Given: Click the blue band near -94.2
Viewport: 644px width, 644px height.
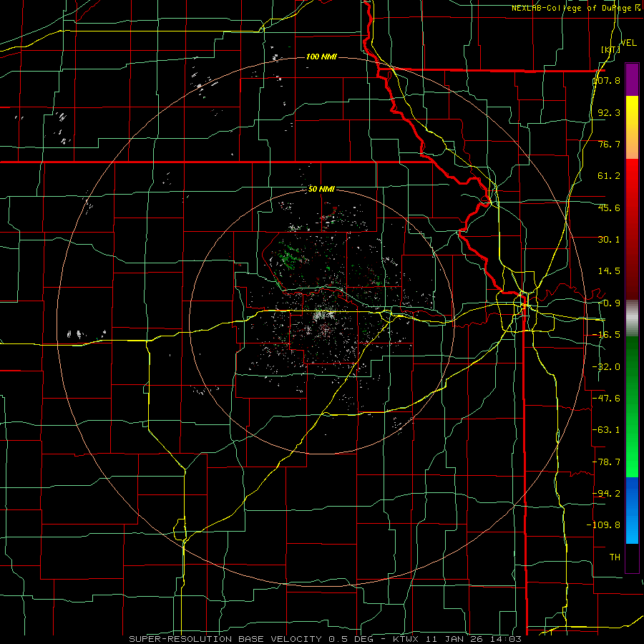Looking at the screenshot, I should [x=632, y=493].
